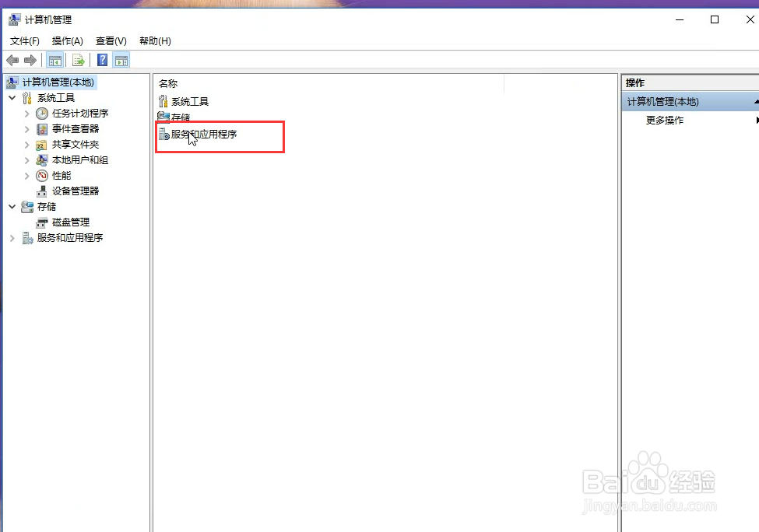Image resolution: width=759 pixels, height=532 pixels.
Task: Select 服务和应用程序 label in left tree
Action: [x=70, y=238]
